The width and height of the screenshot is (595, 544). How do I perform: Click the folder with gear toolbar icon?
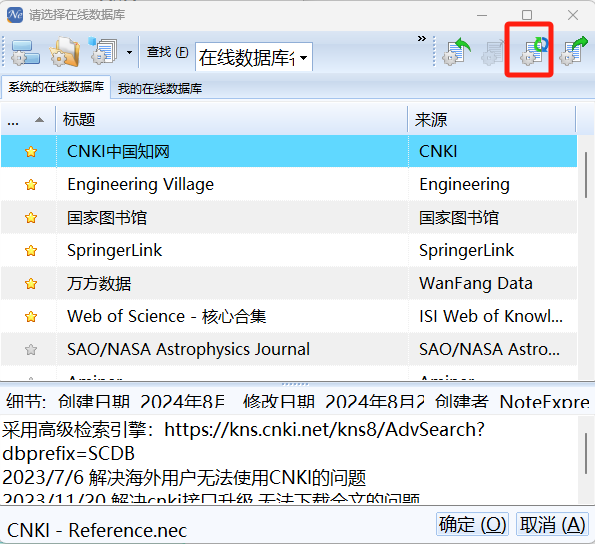tap(65, 52)
